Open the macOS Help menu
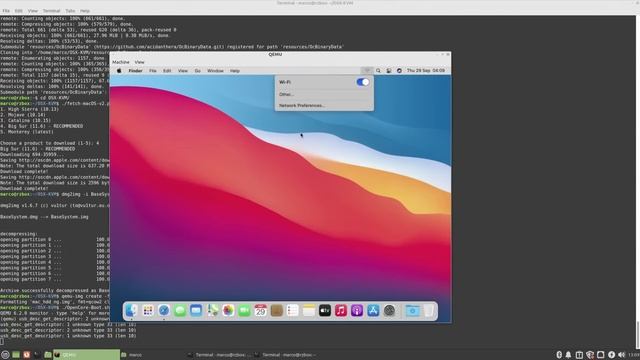The width and height of the screenshot is (640, 360). (x=235, y=71)
